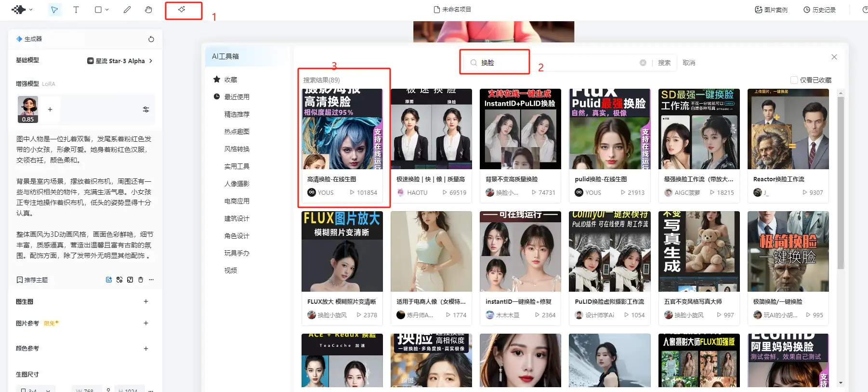Clear the search box text
The height and width of the screenshot is (392, 868).
point(643,63)
